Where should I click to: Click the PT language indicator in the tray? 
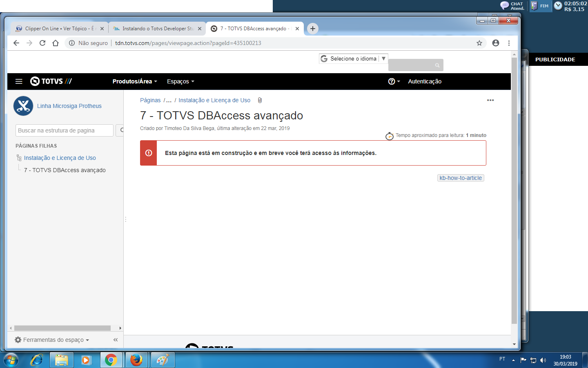(x=502, y=359)
